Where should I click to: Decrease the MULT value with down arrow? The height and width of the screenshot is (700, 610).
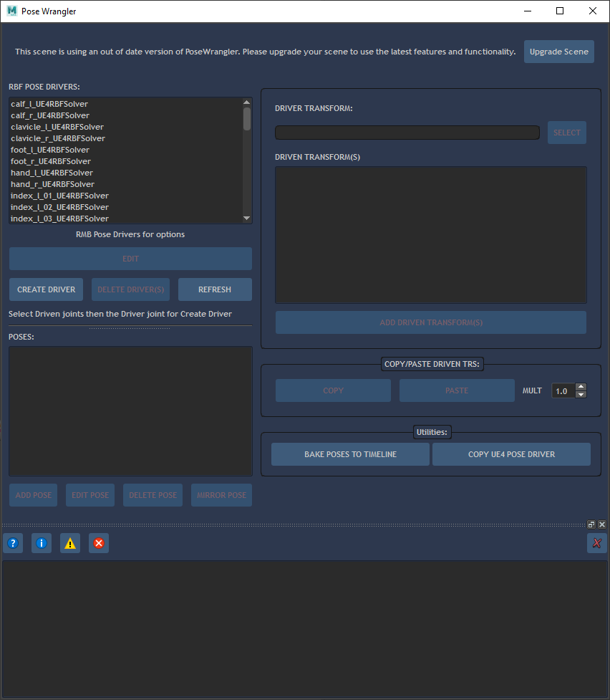point(581,395)
